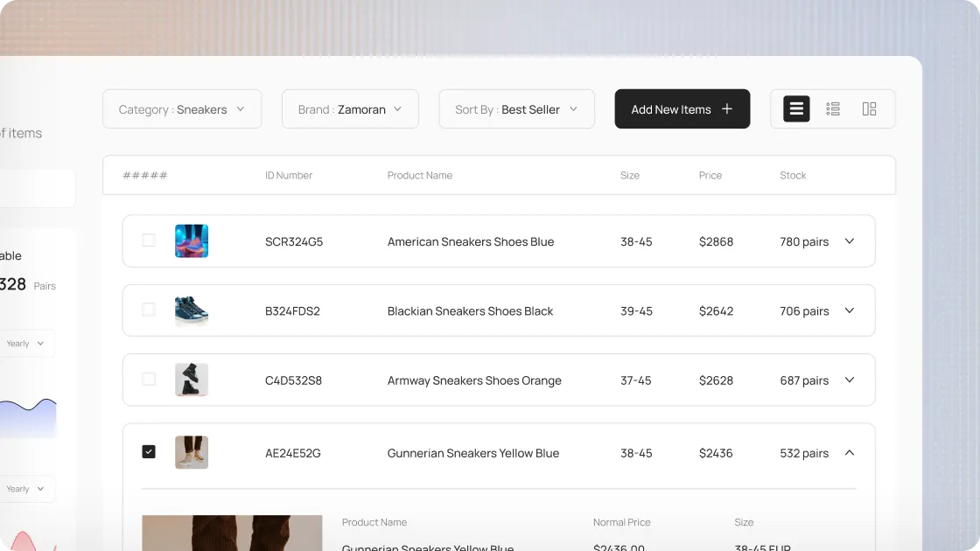Tick the checkbox for American Sneakers Shoes Blue
The image size is (980, 551).
(x=149, y=241)
